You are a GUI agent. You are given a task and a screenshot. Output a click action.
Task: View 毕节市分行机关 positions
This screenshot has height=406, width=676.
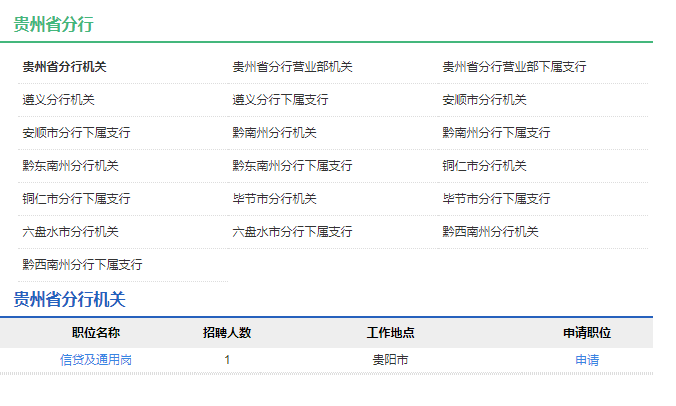(274, 199)
